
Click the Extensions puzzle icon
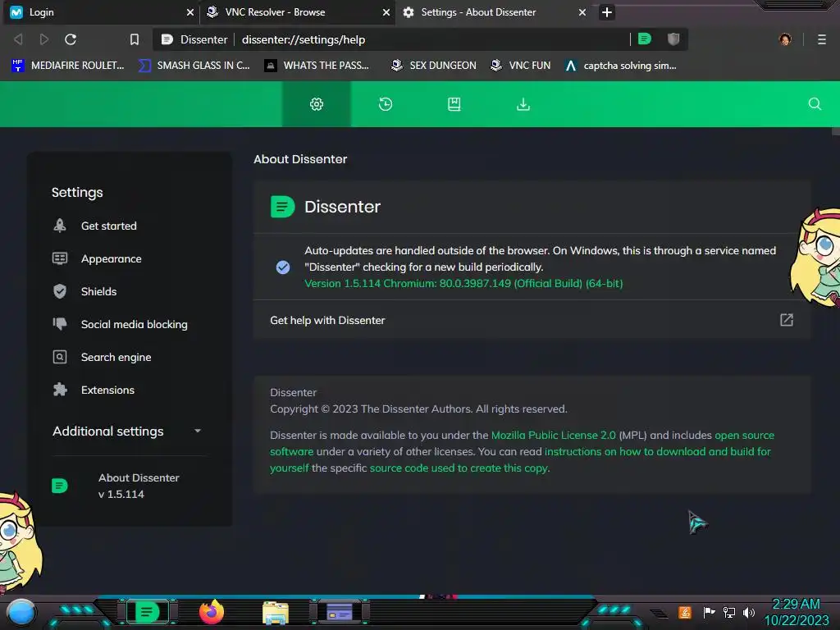click(x=60, y=390)
